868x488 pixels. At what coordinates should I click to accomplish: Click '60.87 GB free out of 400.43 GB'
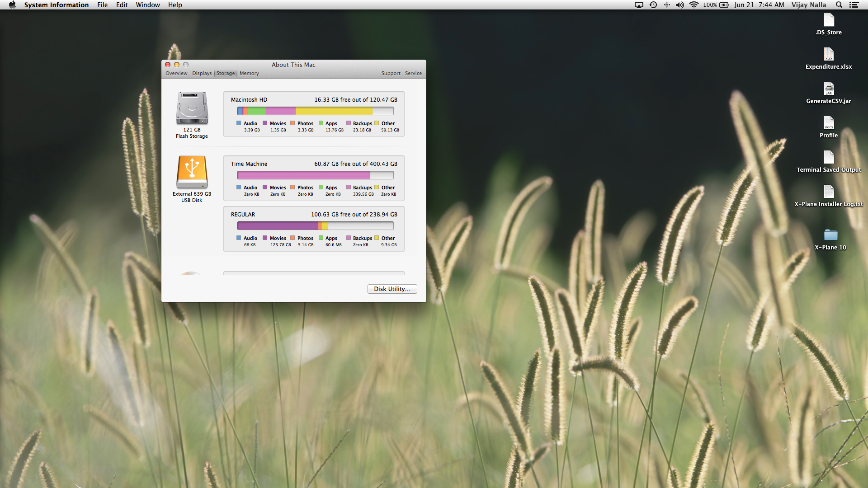coord(356,164)
